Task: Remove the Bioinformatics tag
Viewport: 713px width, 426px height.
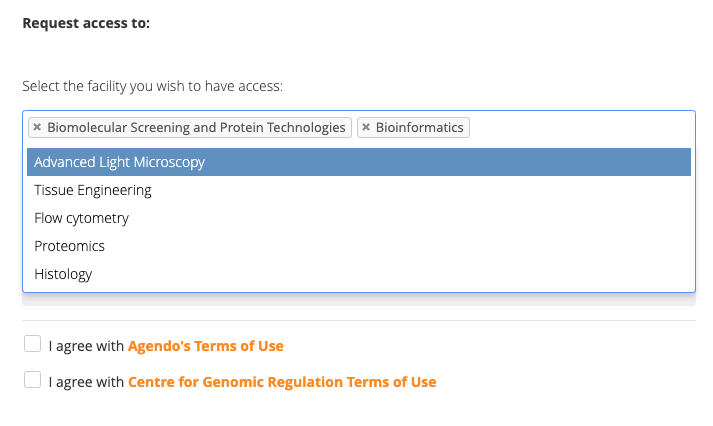Action: click(x=366, y=127)
